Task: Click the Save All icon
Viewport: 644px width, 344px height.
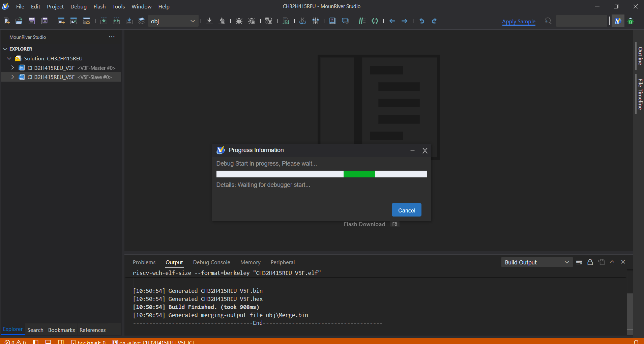Action: click(x=44, y=21)
